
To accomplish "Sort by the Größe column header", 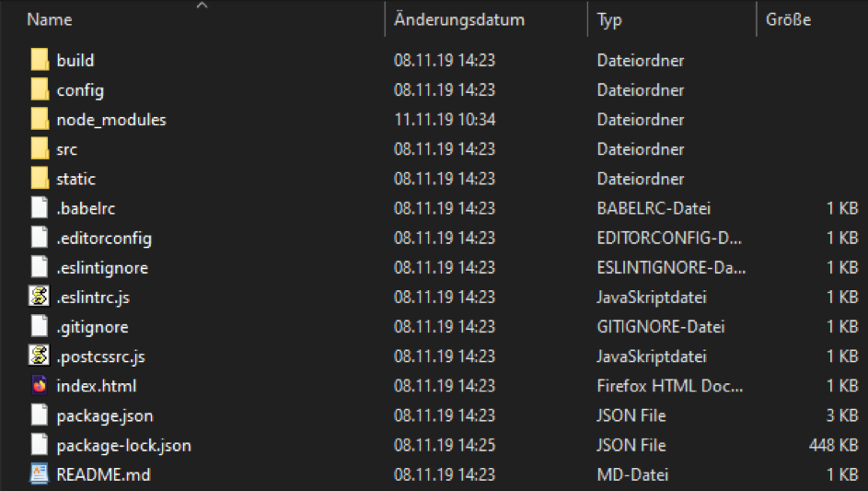I will pos(789,19).
